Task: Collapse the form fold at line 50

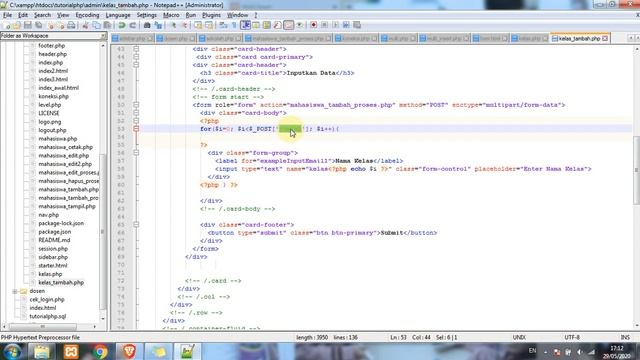Action: tap(136, 105)
